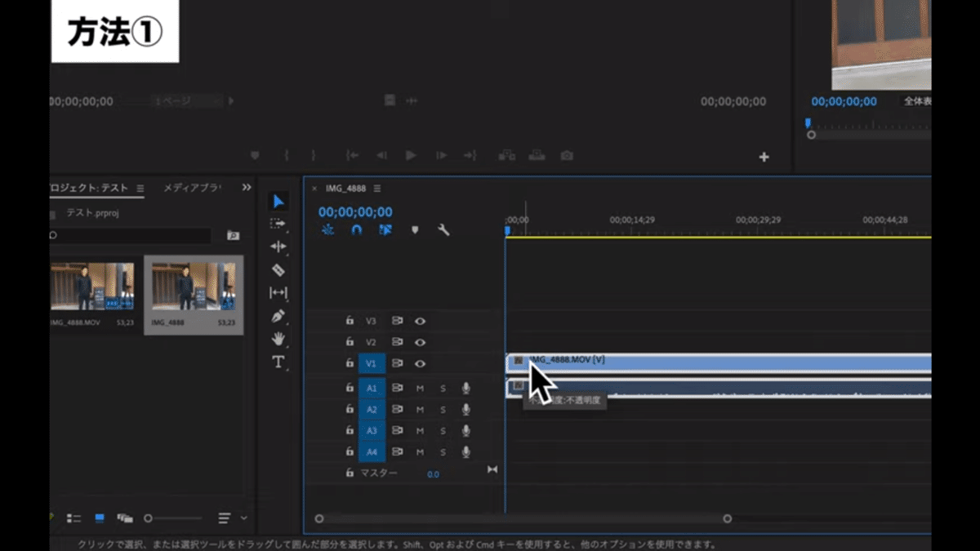Open the IMG_4888 sequence panel menu

pos(377,188)
